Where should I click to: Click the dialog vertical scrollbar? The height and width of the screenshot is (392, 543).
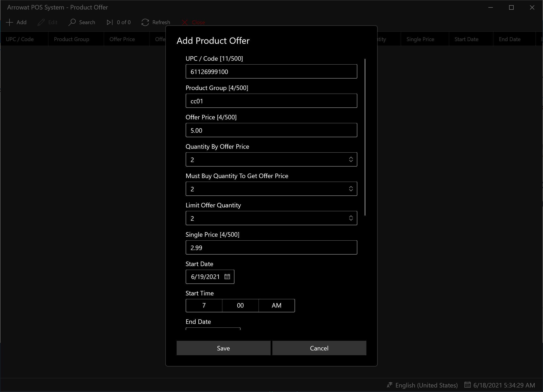365,137
